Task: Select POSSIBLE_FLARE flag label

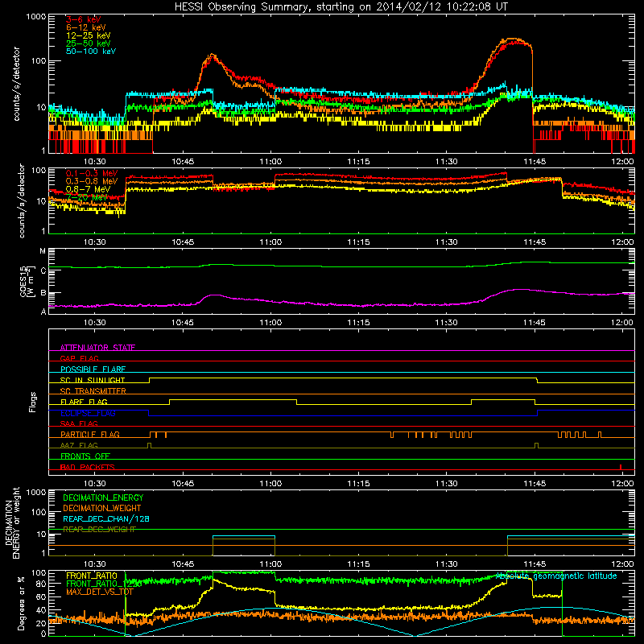Action: pyautogui.click(x=93, y=369)
